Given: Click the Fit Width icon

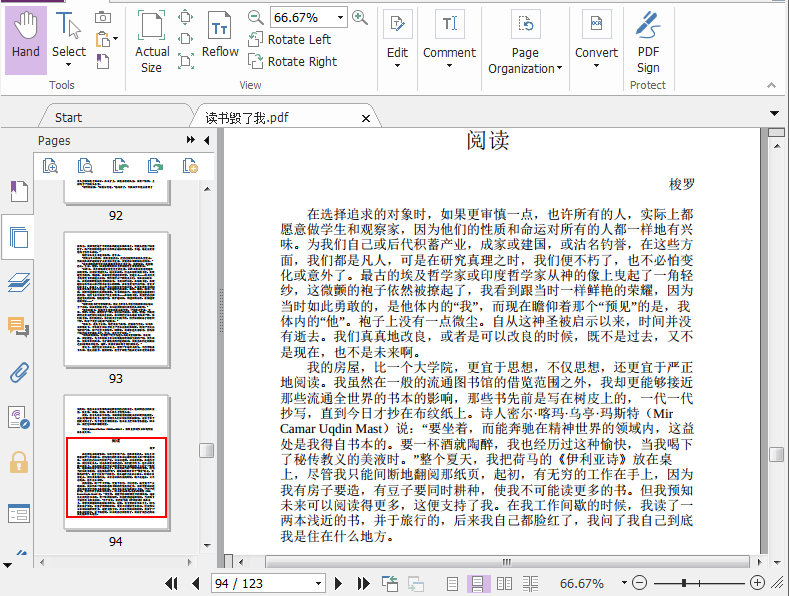Looking at the screenshot, I should pos(185,39).
